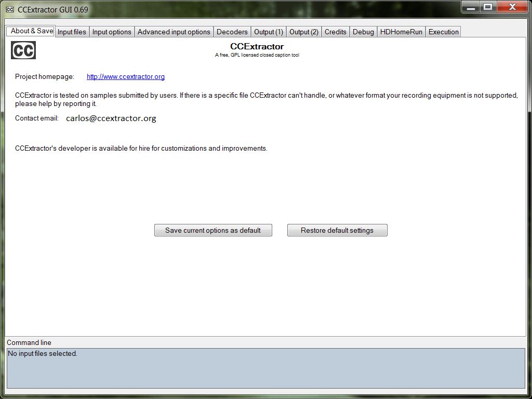This screenshot has width=532, height=399.
Task: Restore default settings
Action: [337, 230]
